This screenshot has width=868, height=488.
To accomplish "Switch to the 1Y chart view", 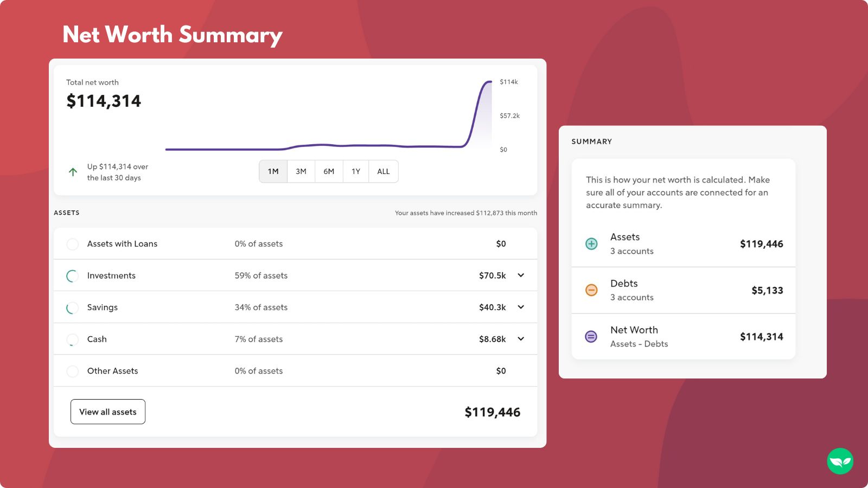I will click(355, 171).
